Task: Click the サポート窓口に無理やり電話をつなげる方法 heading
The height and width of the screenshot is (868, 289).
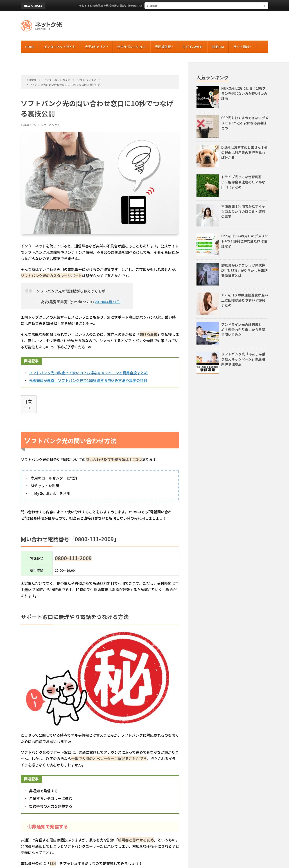Action: (75, 617)
